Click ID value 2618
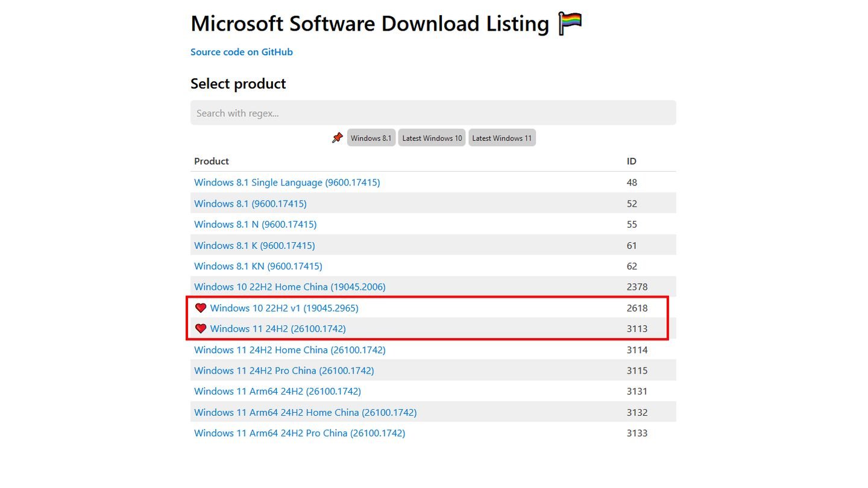Image resolution: width=868 pixels, height=488 pixels. (x=637, y=308)
